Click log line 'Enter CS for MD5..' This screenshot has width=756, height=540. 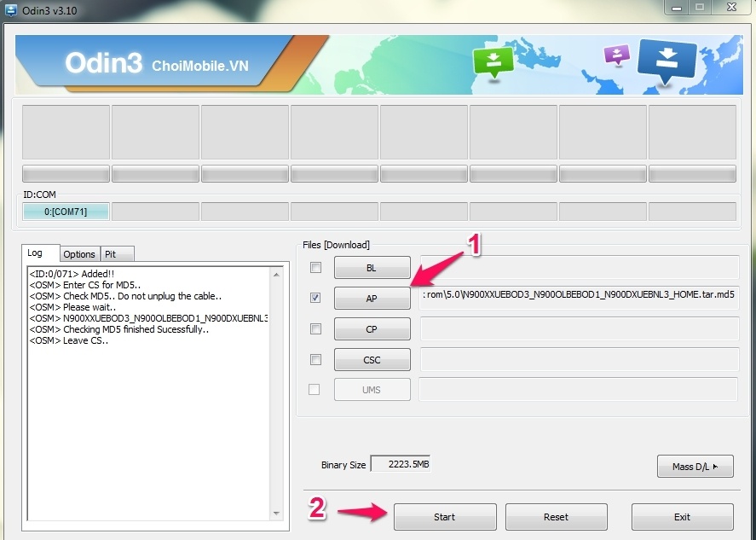coord(85,285)
